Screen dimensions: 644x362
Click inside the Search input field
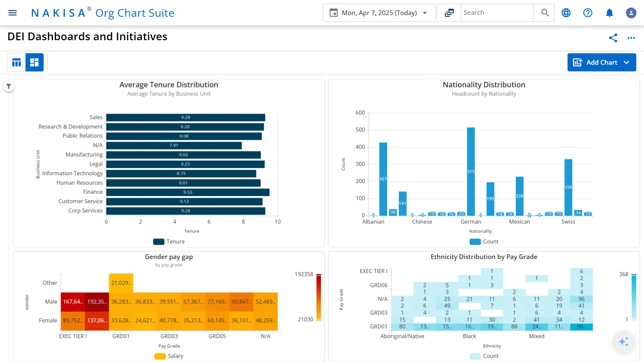tap(496, 12)
